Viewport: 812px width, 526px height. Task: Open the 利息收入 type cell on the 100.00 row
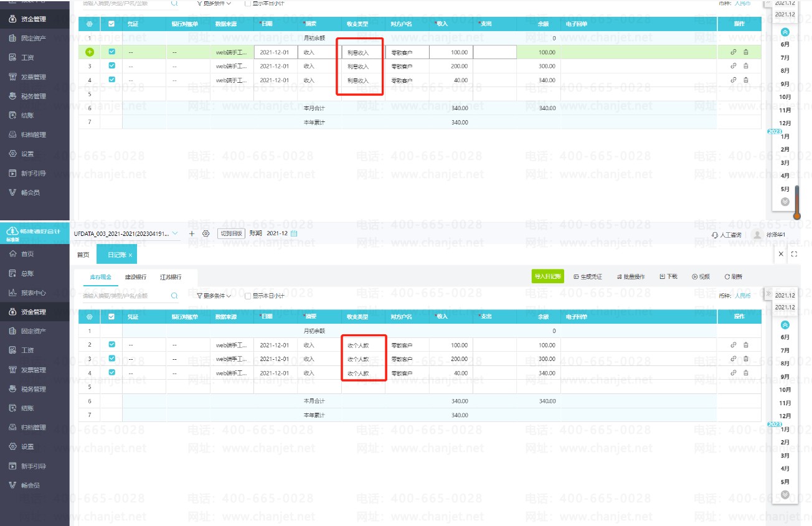(x=364, y=52)
